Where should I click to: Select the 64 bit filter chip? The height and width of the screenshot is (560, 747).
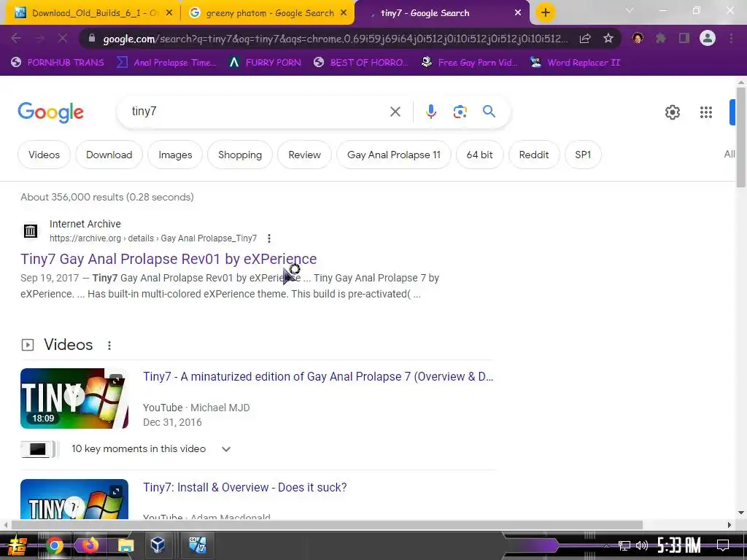pos(480,155)
